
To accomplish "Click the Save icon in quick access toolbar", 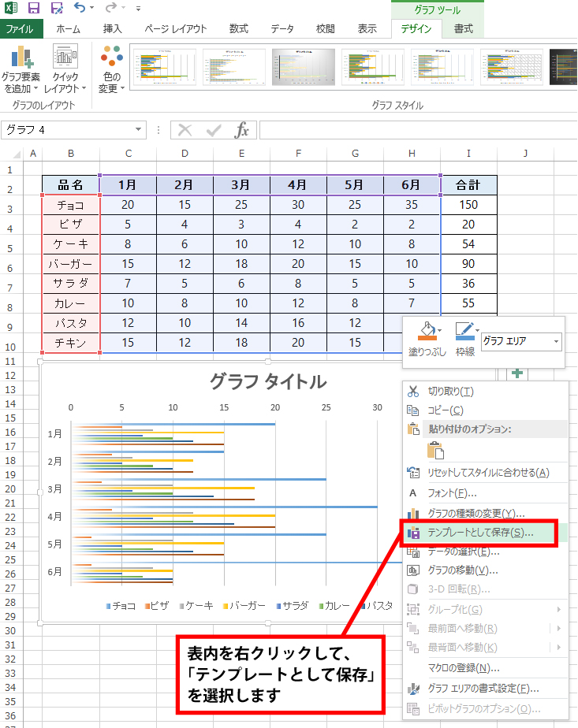I will coord(34,9).
